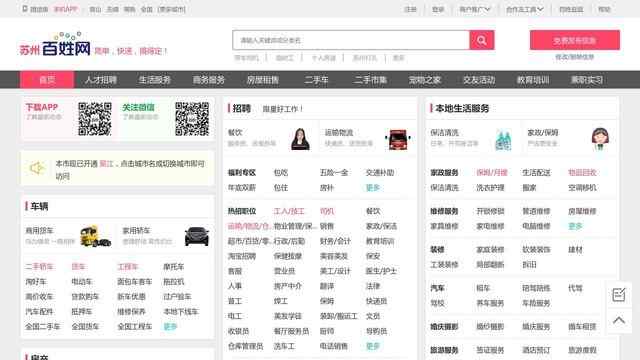Click the 全国二手车 link

tap(42, 327)
